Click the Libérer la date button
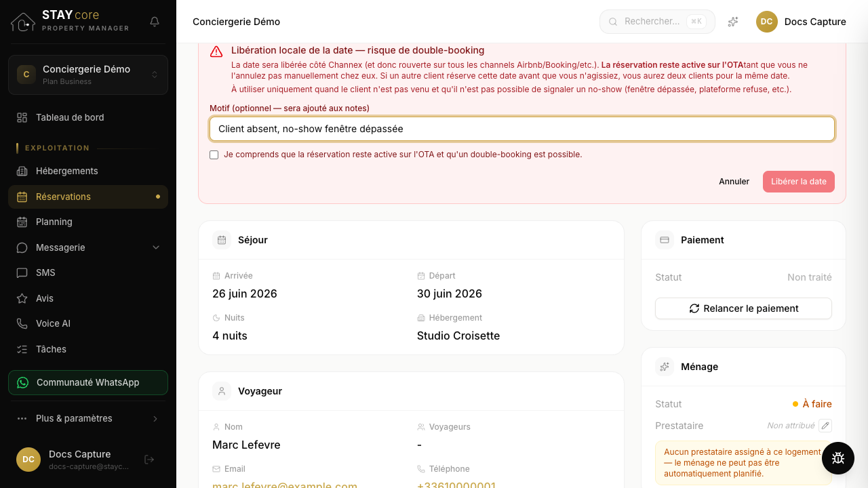Screen dimensions: 868x488 [798, 182]
